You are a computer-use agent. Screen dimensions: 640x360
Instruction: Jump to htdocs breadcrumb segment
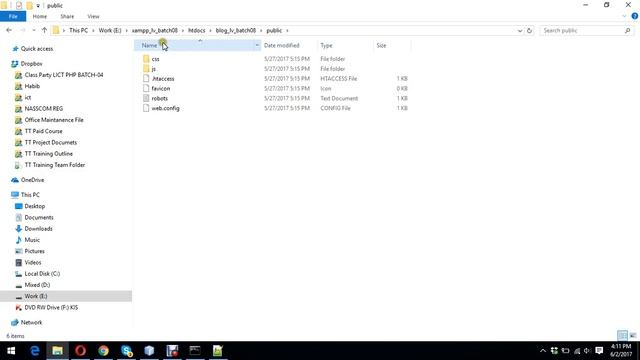197,31
